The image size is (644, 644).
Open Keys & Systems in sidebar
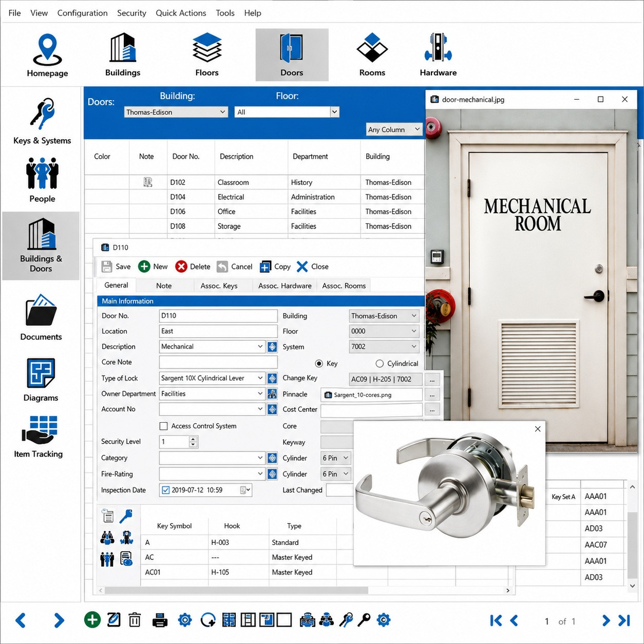42,121
